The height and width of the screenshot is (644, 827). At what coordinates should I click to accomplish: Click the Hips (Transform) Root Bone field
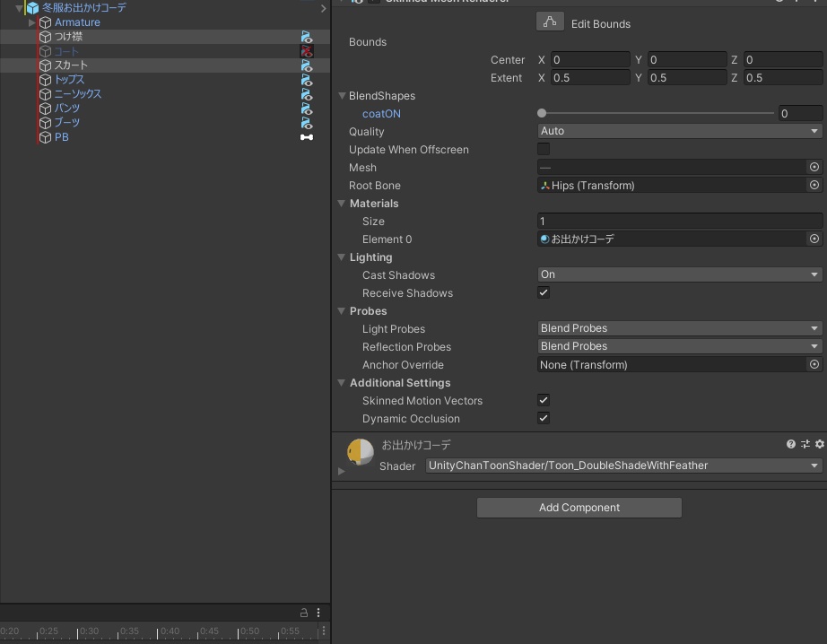point(673,185)
